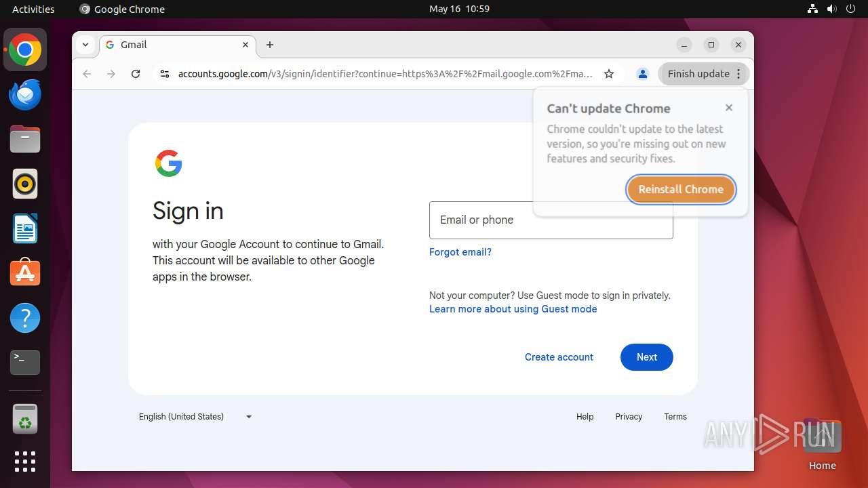Viewport: 868px width, 488px height.
Task: Click the browser back arrow
Action: pos(87,74)
